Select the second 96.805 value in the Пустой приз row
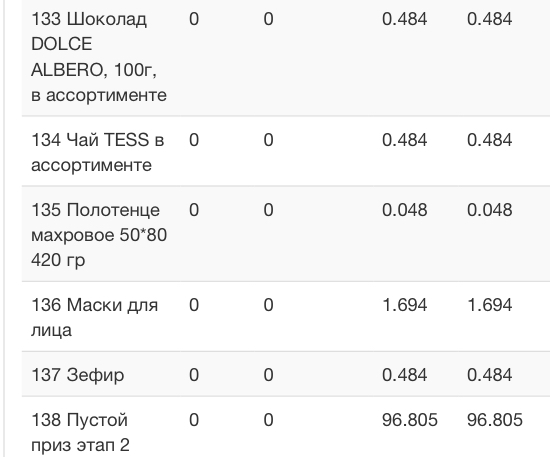This screenshot has width=550, height=457. (495, 420)
